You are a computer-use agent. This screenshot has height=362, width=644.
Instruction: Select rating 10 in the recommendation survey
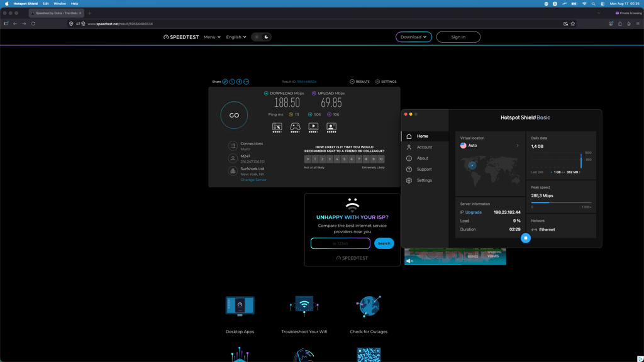[381, 159]
